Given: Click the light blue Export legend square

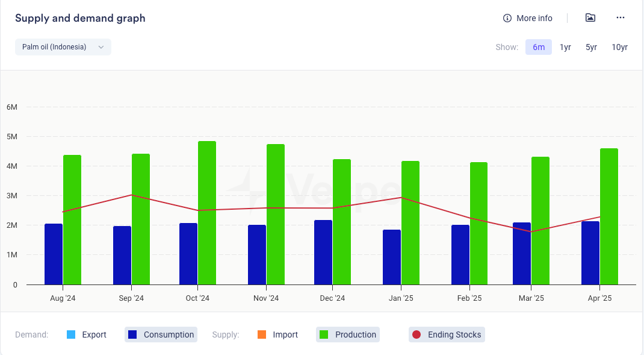Looking at the screenshot, I should pyautogui.click(x=72, y=335).
